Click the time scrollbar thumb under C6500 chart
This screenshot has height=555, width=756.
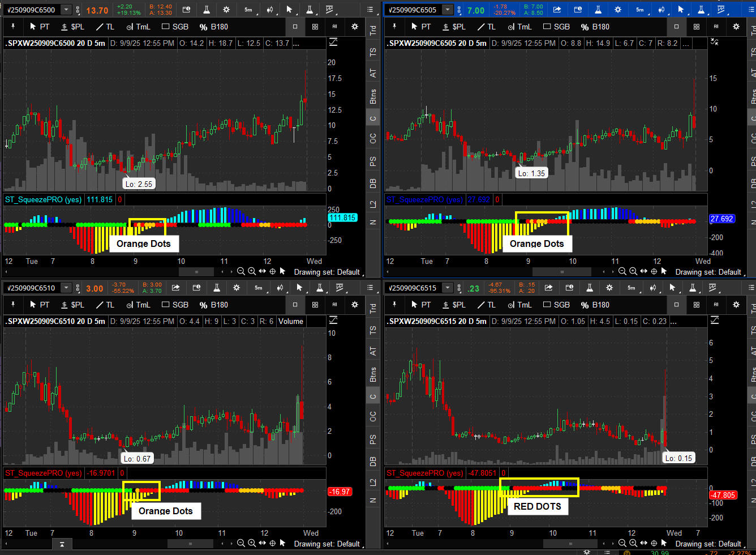[196, 272]
